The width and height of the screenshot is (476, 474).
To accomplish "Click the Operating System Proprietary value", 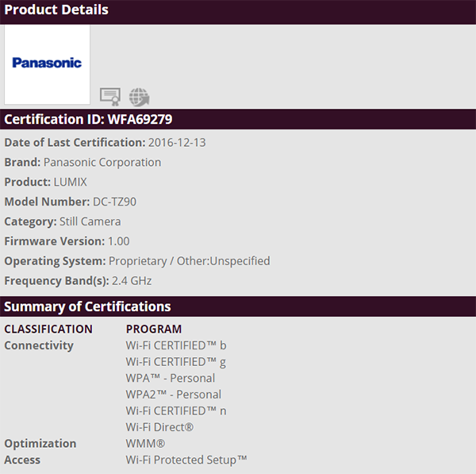I will 189,261.
